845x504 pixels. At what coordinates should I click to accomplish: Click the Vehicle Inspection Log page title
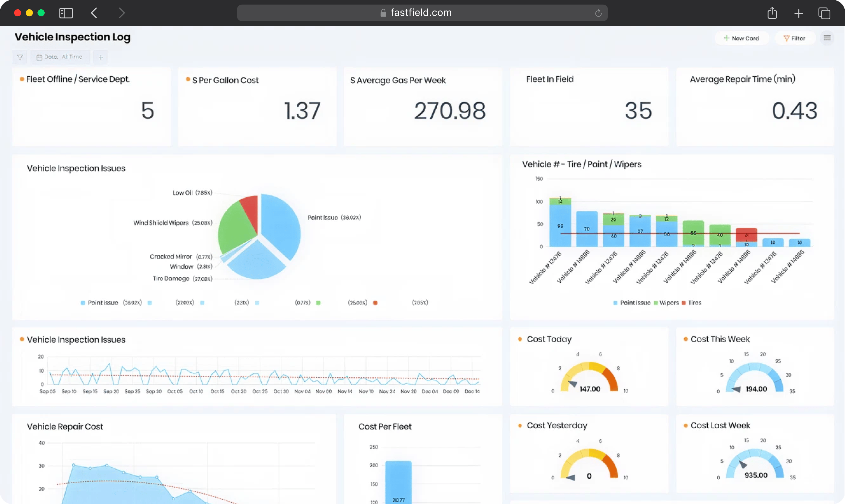72,37
